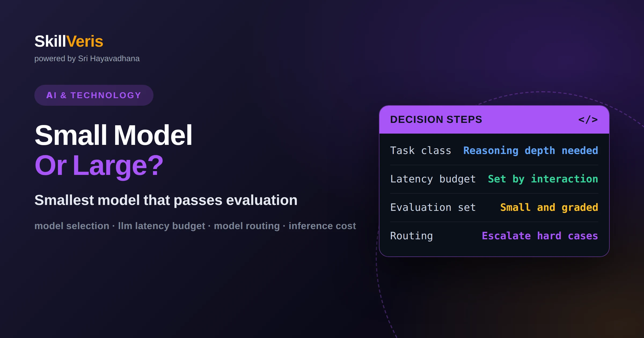The width and height of the screenshot is (644, 338).
Task: Click the Smallest model that passes evaluation subtitle
Action: pos(166,200)
